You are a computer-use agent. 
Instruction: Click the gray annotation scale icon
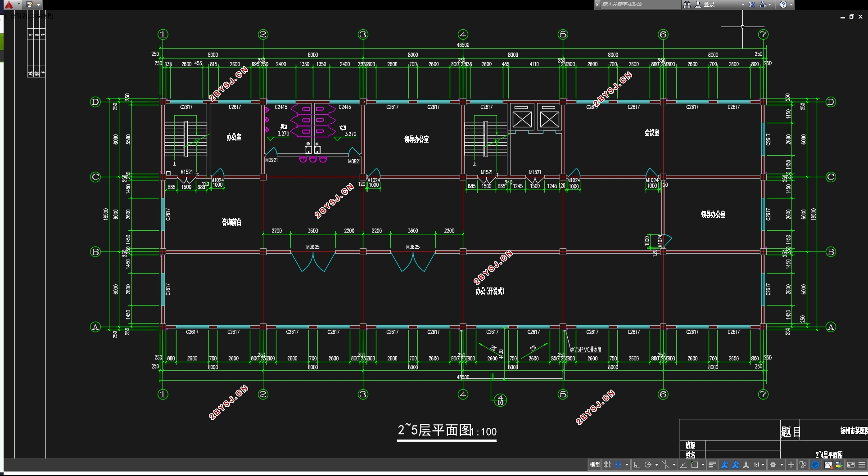pos(746,465)
